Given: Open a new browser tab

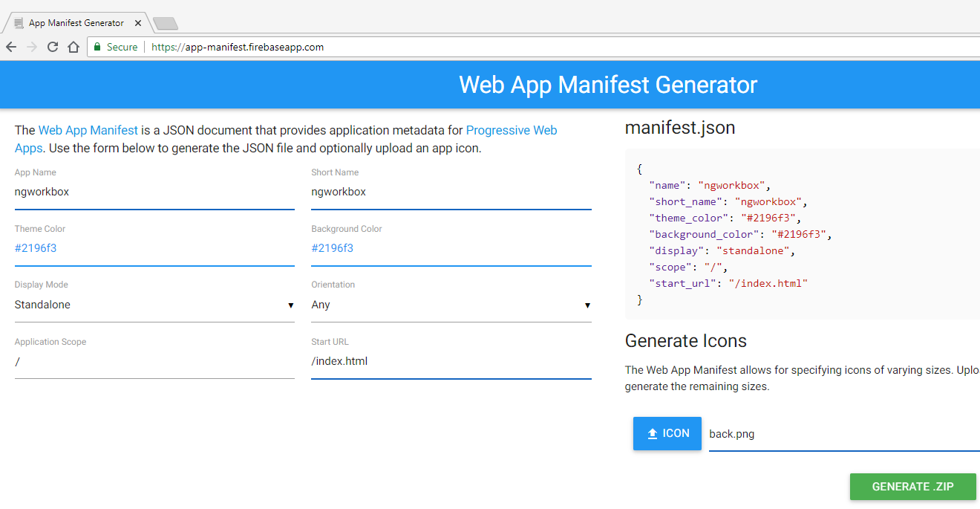Looking at the screenshot, I should click(165, 24).
